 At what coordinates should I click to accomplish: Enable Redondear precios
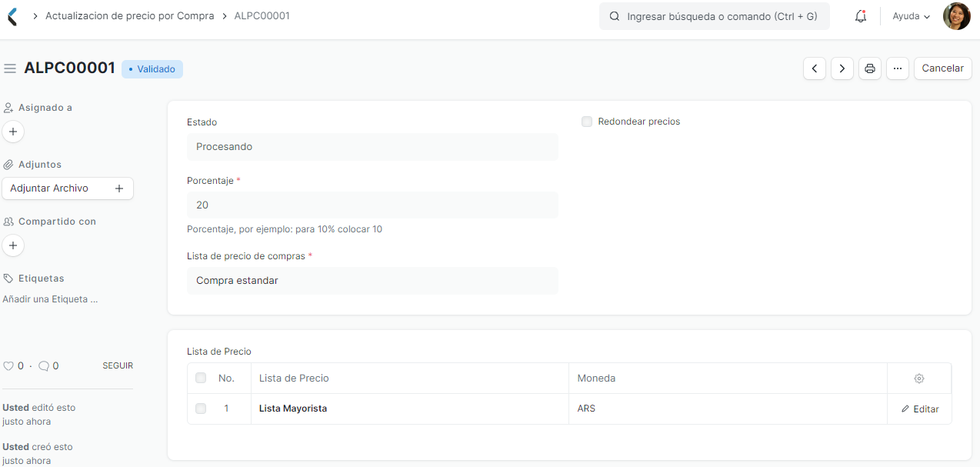[587, 121]
